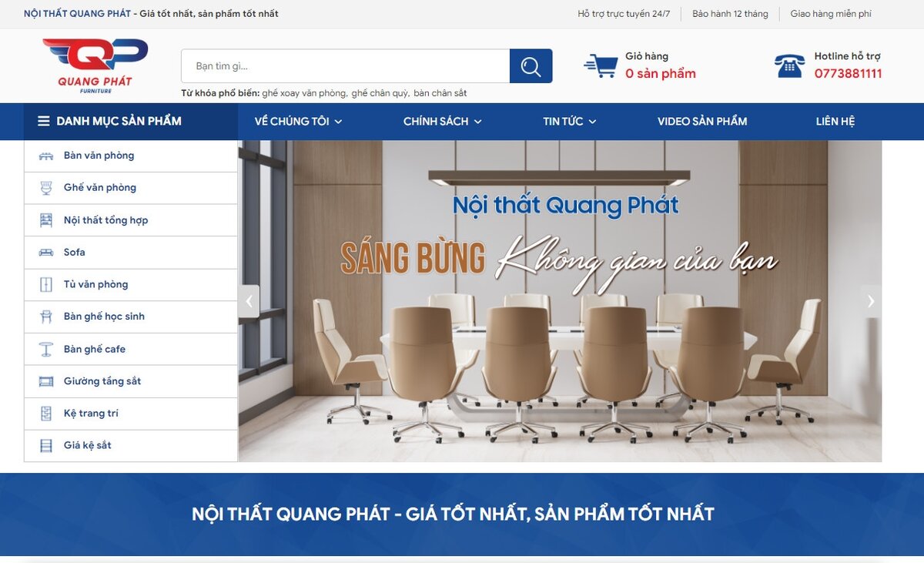The image size is (924, 563).
Task: Click the 'Bạn tìm gì...' search field
Action: pos(346,66)
